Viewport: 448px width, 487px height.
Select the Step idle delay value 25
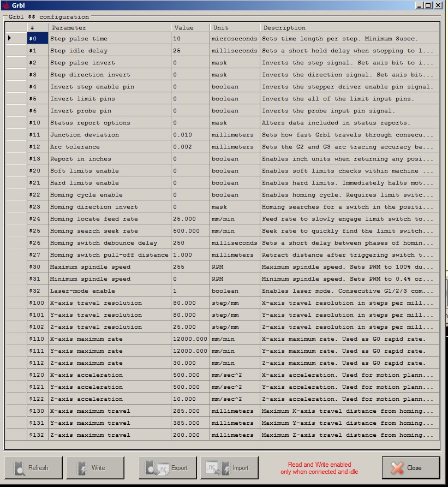190,50
